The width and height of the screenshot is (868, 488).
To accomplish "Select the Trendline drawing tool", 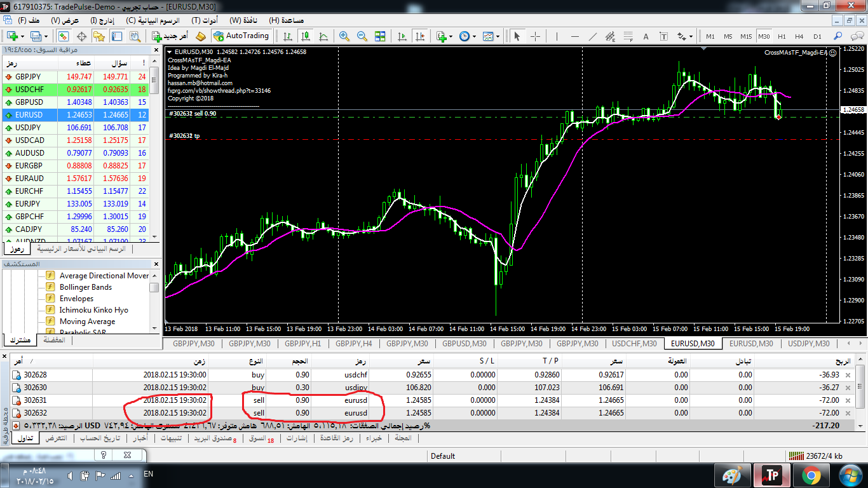I will point(593,36).
